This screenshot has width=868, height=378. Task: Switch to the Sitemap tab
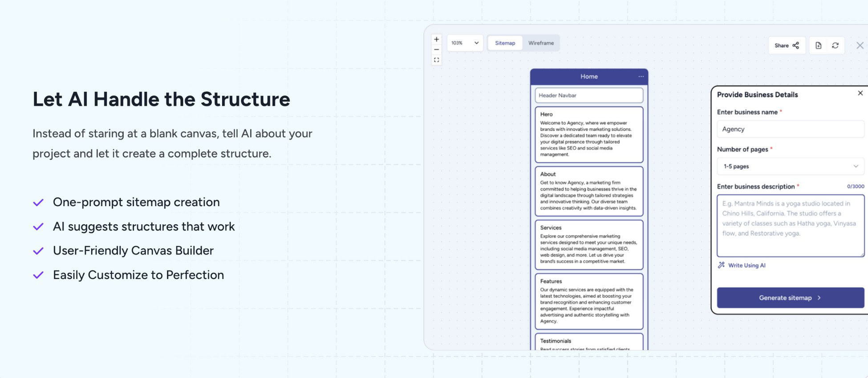(505, 43)
